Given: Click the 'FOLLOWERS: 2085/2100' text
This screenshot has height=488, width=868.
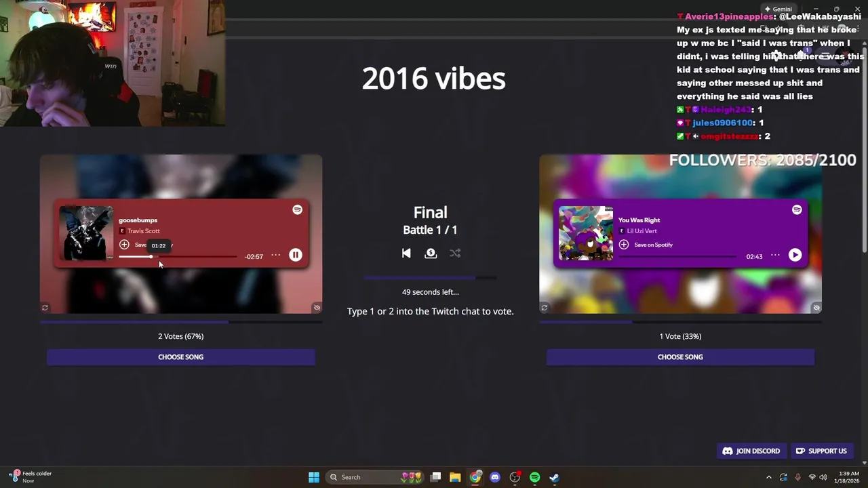Looking at the screenshot, I should (x=763, y=160).
